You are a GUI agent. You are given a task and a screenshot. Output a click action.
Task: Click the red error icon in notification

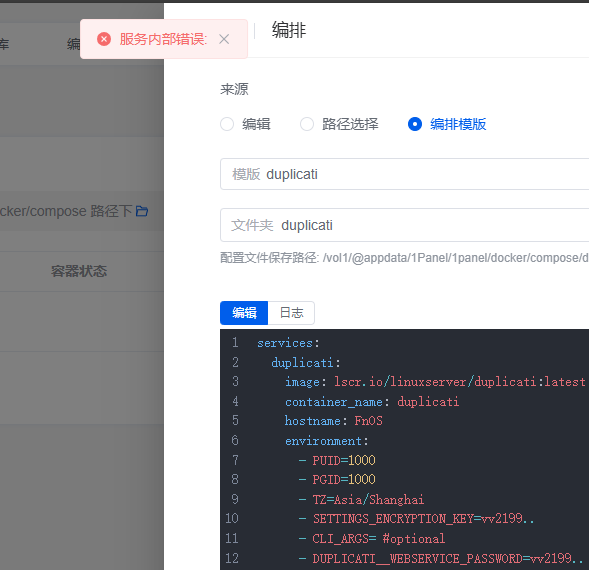coord(104,39)
